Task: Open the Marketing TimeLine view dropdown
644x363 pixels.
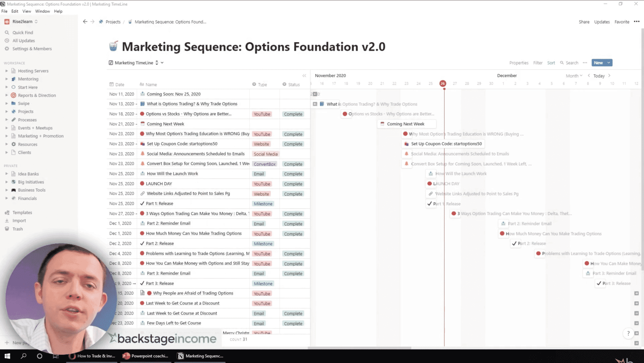Action: pyautogui.click(x=136, y=63)
